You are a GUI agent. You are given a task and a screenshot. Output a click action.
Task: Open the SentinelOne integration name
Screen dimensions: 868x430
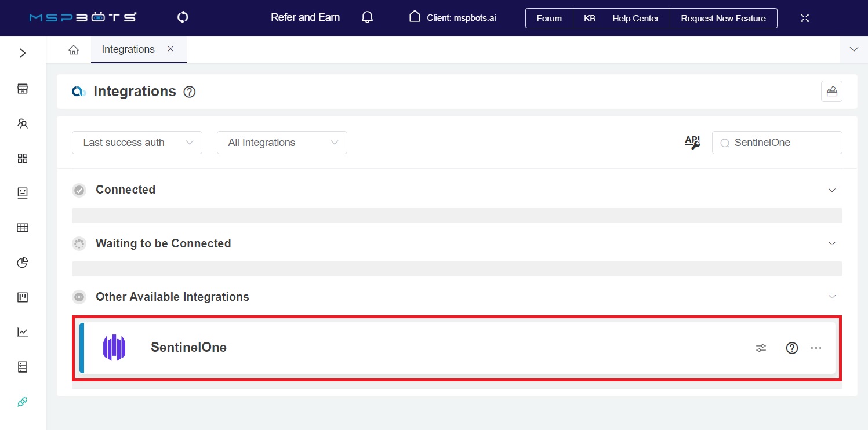(x=188, y=347)
